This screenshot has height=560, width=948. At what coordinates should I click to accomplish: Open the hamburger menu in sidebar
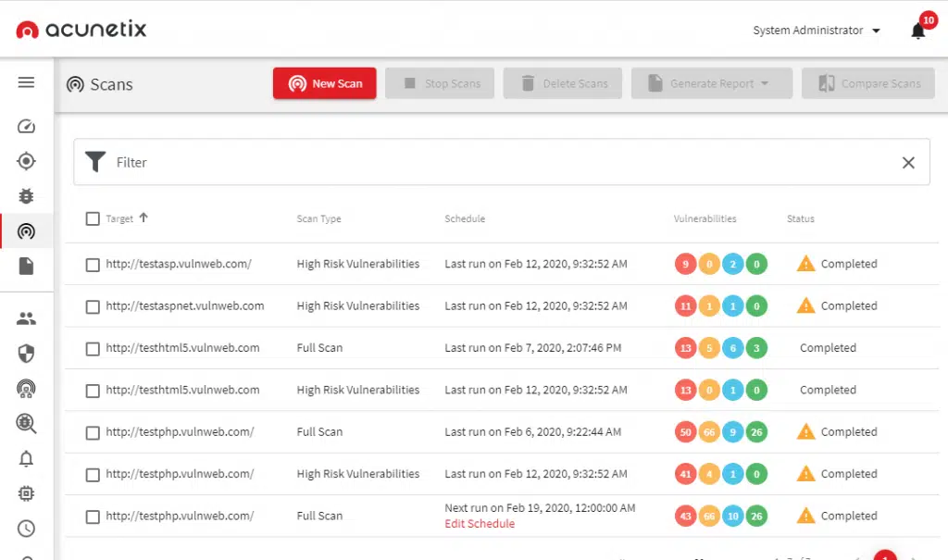coord(26,82)
